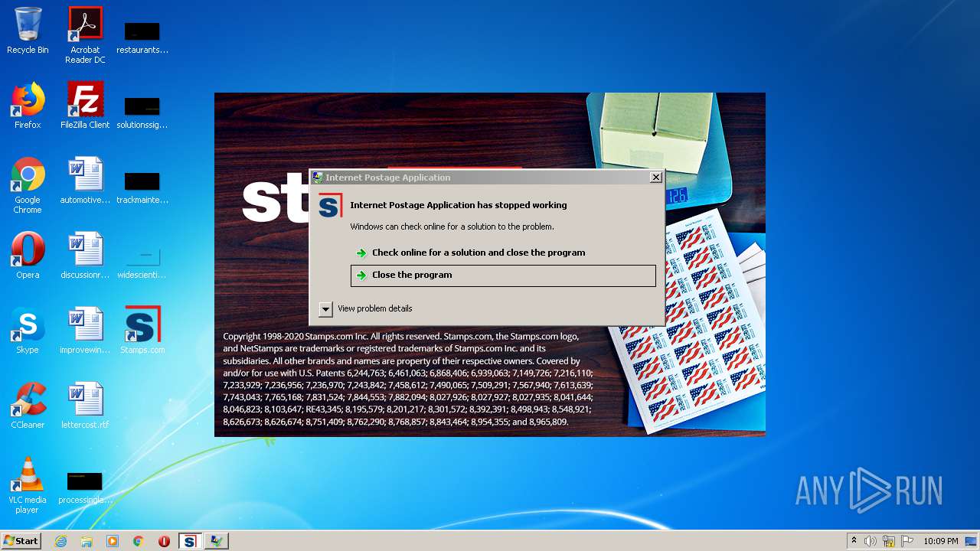Screen dimensions: 980x551
Task: Open the network tray icon
Action: click(x=889, y=541)
